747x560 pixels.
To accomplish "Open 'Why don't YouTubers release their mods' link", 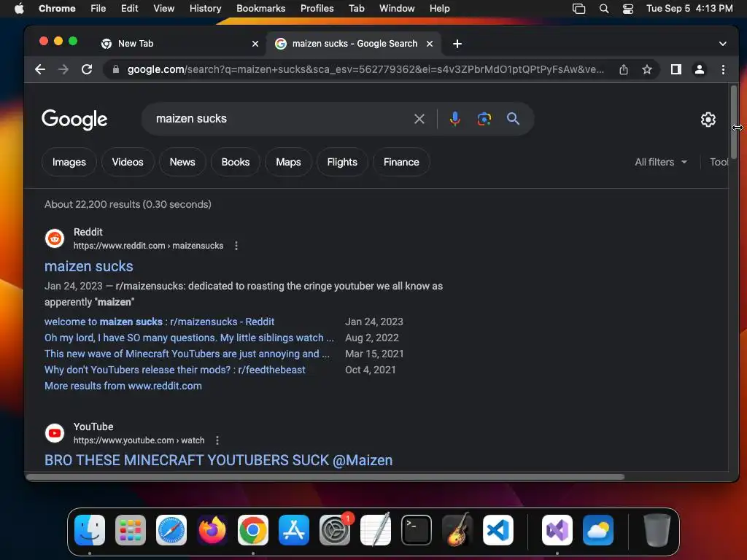I will (x=175, y=370).
